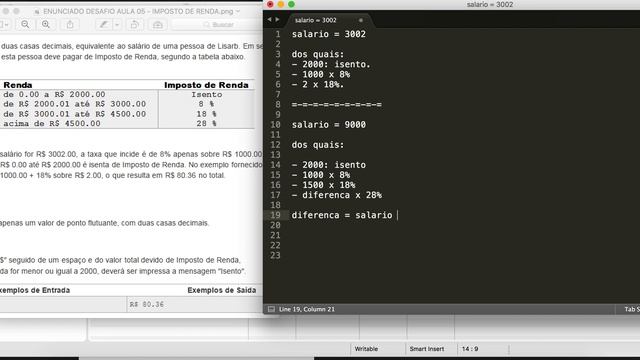
Task: Click line 5 '- 1000 x 8%'
Action: click(x=321, y=74)
